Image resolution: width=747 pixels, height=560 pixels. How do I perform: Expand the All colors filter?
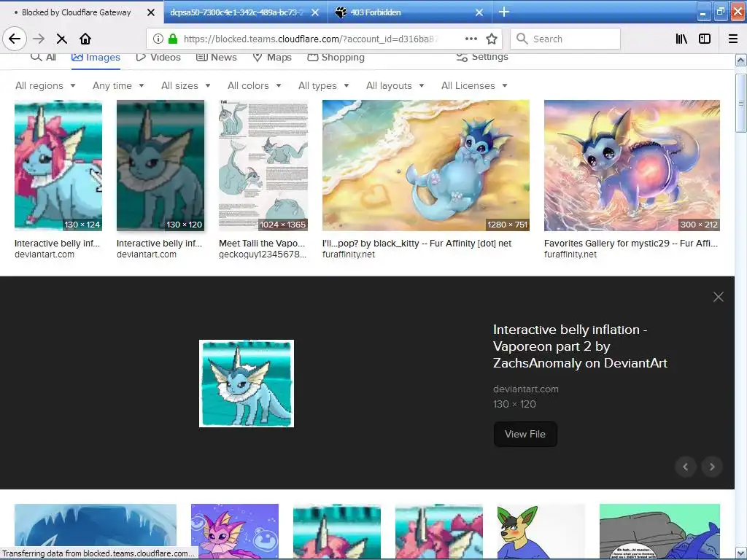coord(255,86)
